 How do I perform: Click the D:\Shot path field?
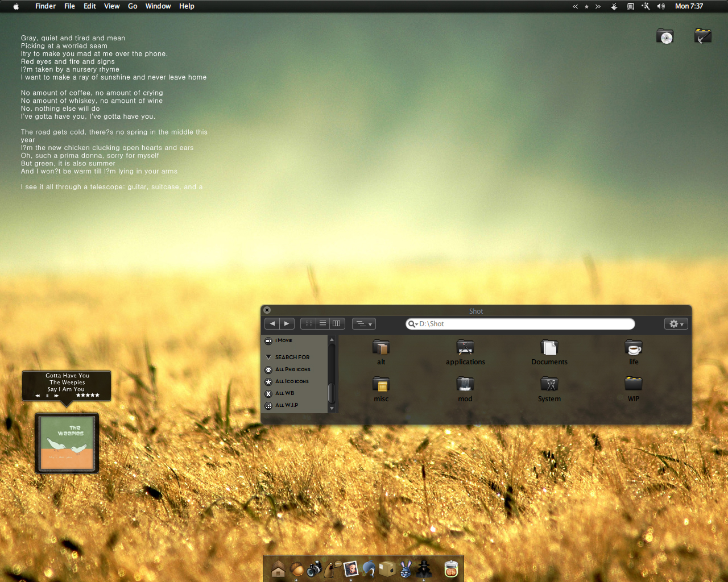tap(520, 323)
